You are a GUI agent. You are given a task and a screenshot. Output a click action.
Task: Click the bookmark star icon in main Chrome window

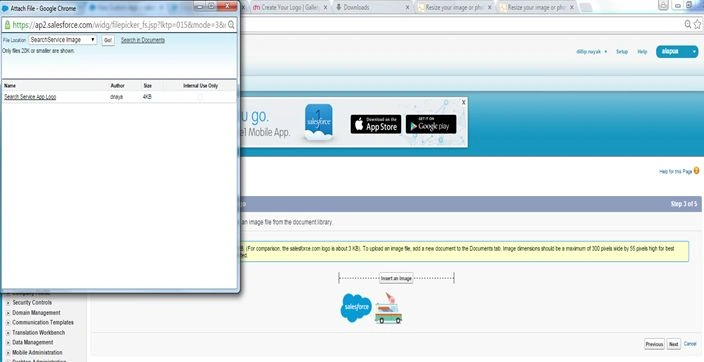(x=697, y=24)
